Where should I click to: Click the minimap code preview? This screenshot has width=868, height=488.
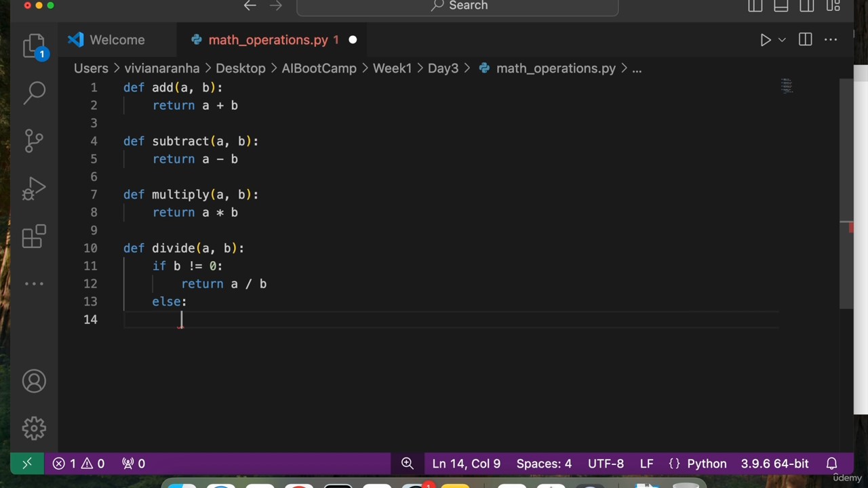pos(786,85)
